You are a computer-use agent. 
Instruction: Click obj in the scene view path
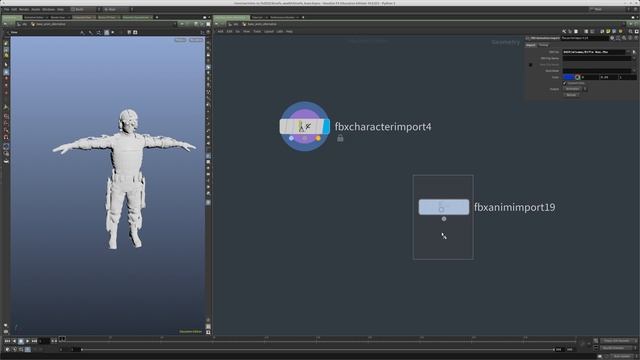pyautogui.click(x=23, y=24)
